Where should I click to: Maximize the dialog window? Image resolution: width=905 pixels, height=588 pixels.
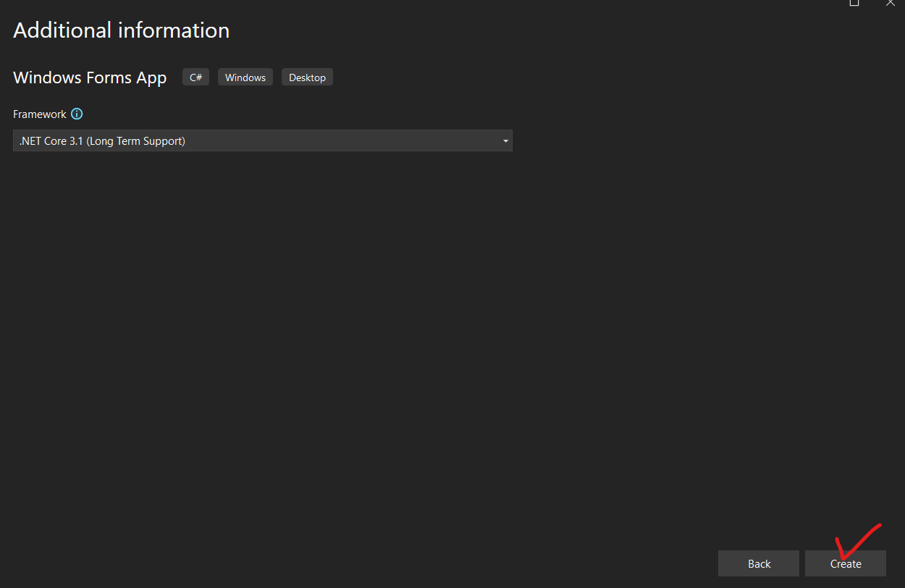pyautogui.click(x=854, y=3)
